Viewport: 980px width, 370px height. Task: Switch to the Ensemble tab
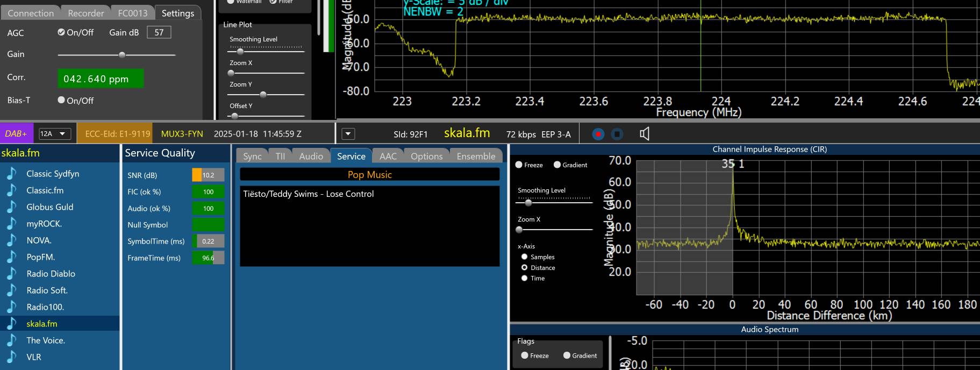[x=476, y=156]
